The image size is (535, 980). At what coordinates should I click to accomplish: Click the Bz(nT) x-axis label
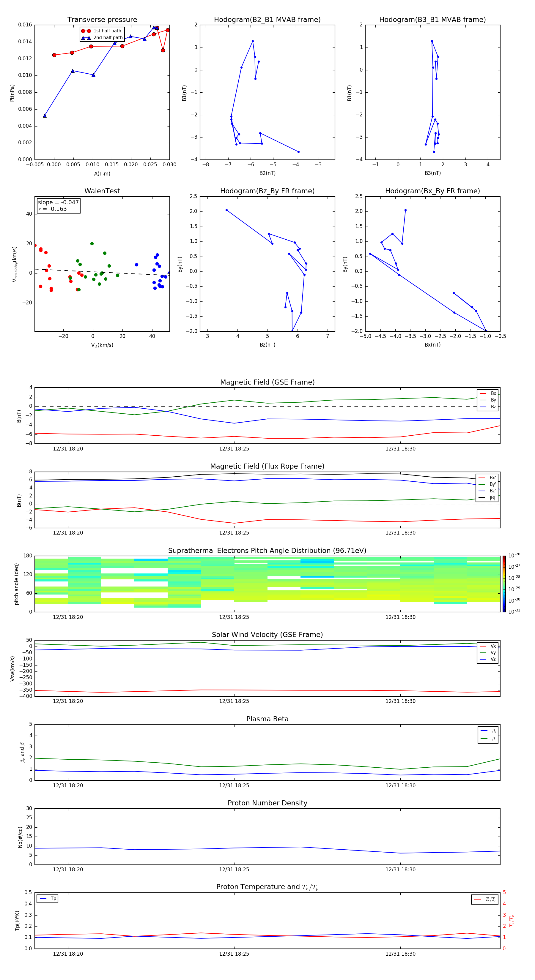point(267,345)
